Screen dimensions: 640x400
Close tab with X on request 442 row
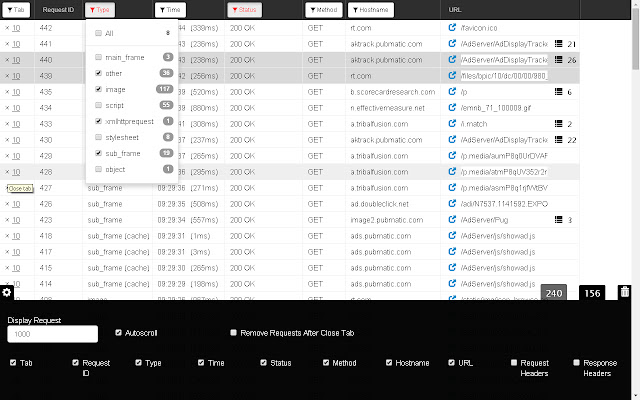click(x=7, y=28)
